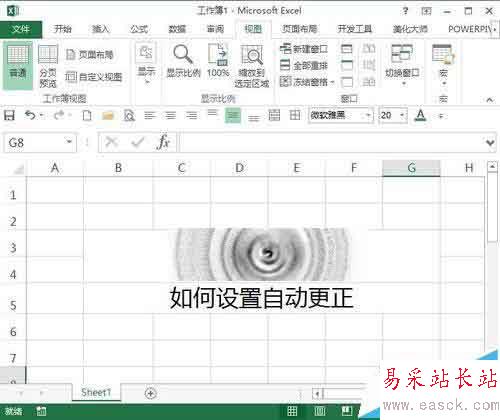Click the macro recording icon in status bar
500x420 pixels.
(41, 411)
